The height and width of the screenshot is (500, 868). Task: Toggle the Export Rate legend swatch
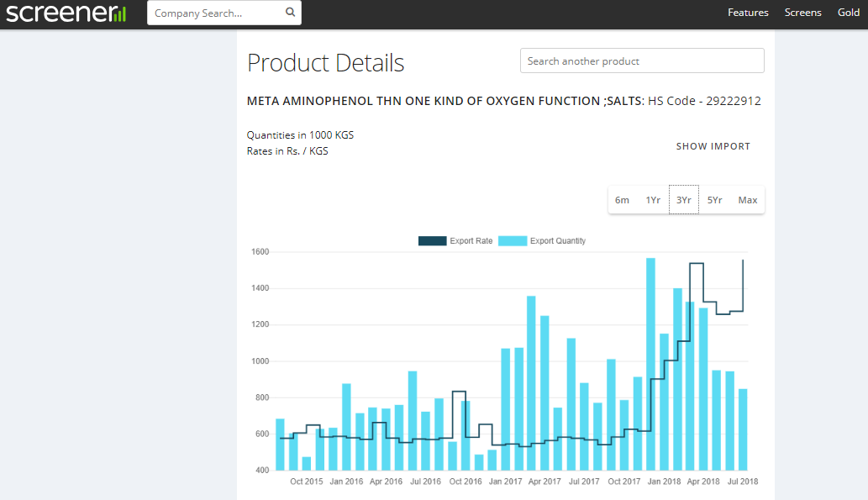(432, 241)
